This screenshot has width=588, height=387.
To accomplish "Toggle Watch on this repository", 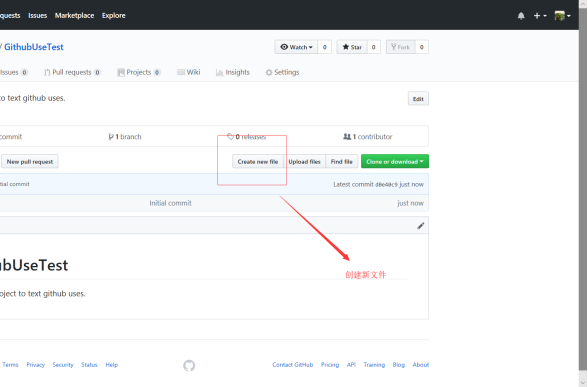I will (x=296, y=47).
